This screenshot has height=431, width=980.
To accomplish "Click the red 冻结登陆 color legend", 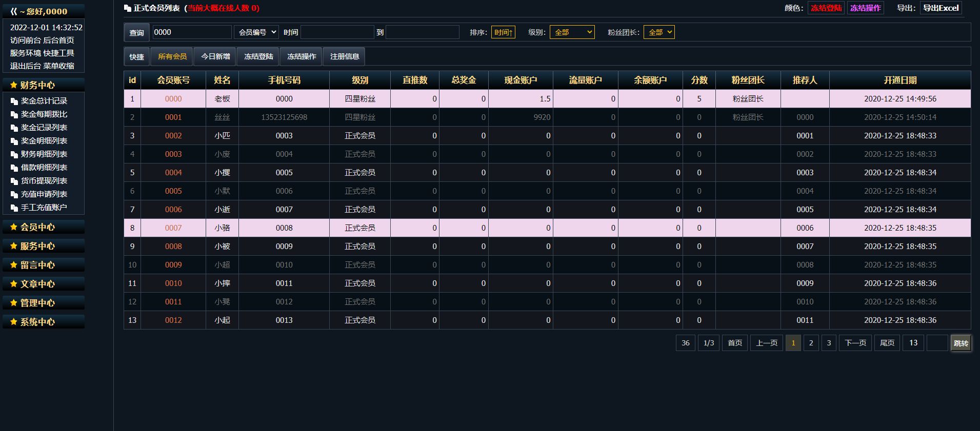I will (x=826, y=8).
